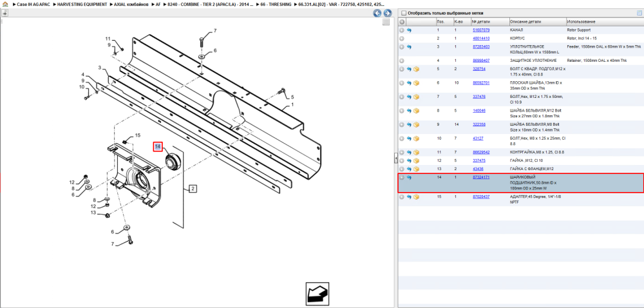Screen dimensions: 644x308
Task: Select callout 3 on the diagram
Action: (x=99, y=68)
